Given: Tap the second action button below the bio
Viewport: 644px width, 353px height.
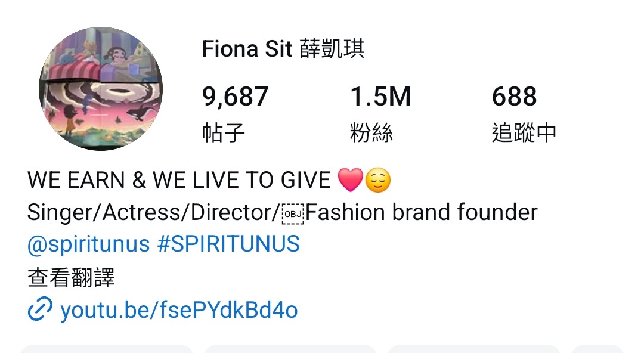Looking at the screenshot, I should (x=290, y=349).
